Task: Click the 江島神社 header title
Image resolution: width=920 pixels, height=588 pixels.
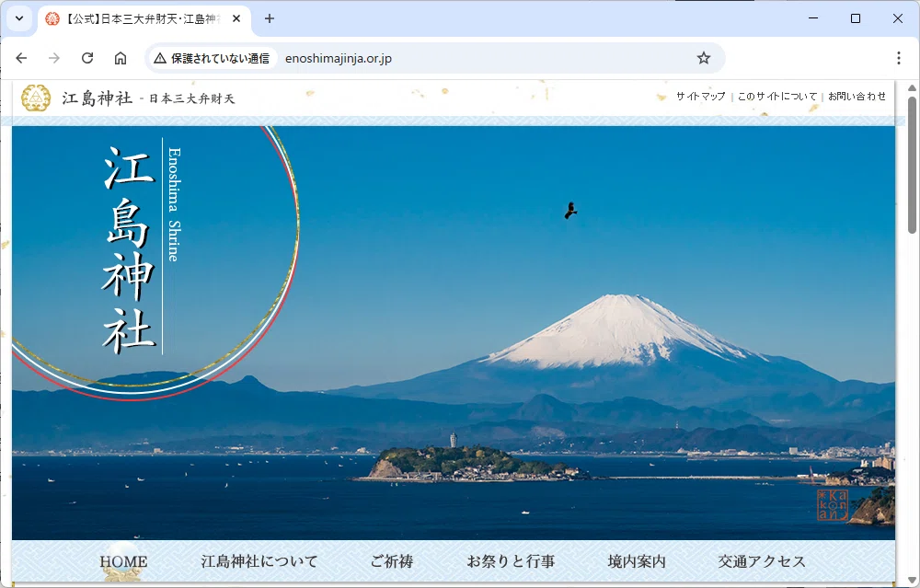Action: pyautogui.click(x=98, y=98)
